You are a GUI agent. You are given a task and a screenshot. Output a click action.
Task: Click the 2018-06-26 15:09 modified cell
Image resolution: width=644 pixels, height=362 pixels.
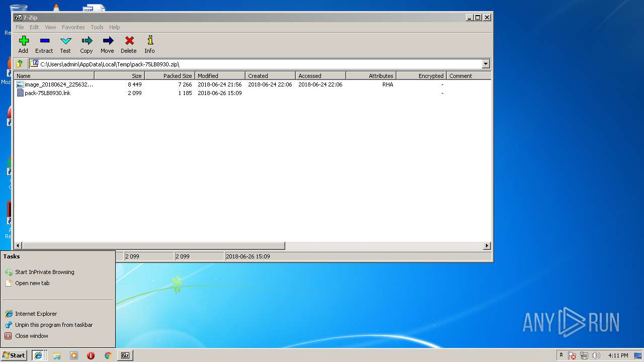[x=219, y=93]
